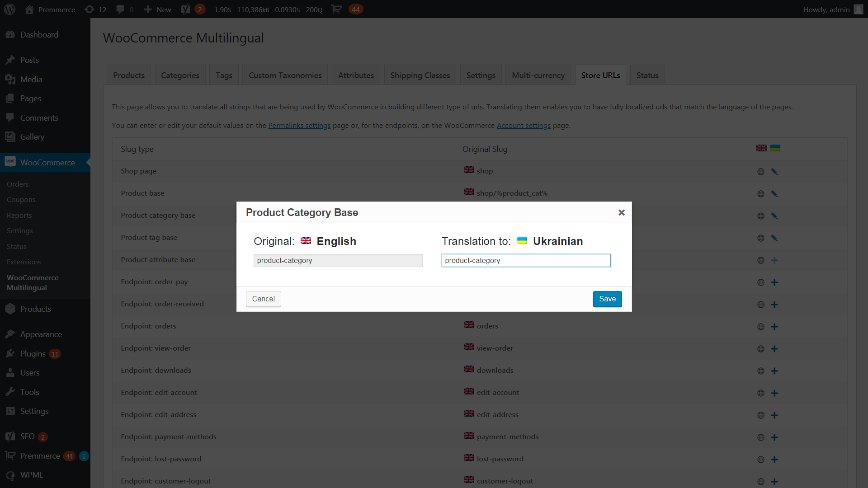Open the Account settings link
868x488 pixels.
coord(524,126)
